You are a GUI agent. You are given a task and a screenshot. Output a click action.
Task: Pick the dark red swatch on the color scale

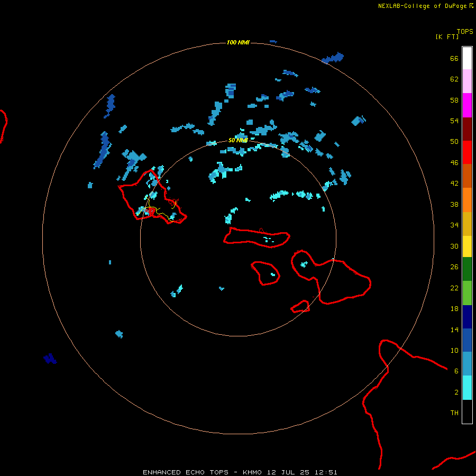(467, 129)
